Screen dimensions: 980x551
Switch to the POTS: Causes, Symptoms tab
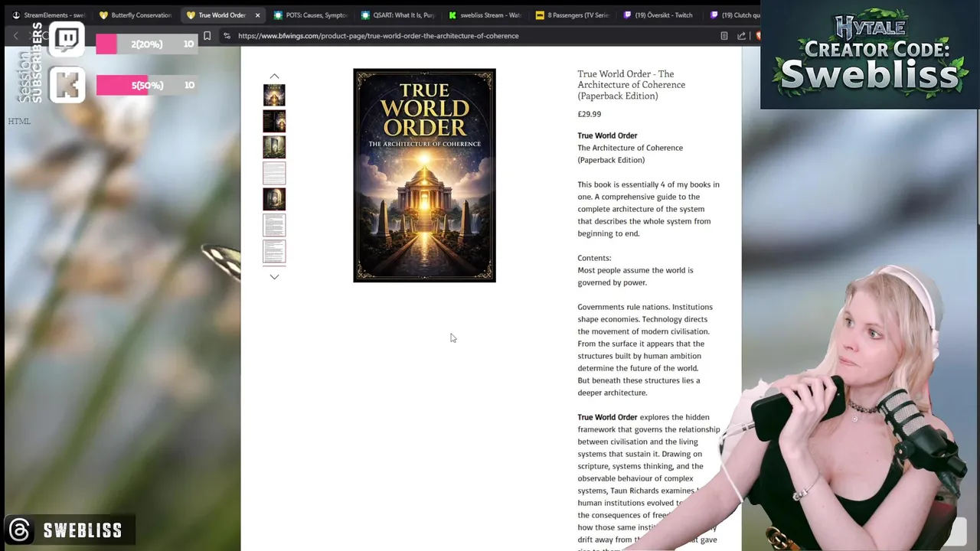coord(310,15)
